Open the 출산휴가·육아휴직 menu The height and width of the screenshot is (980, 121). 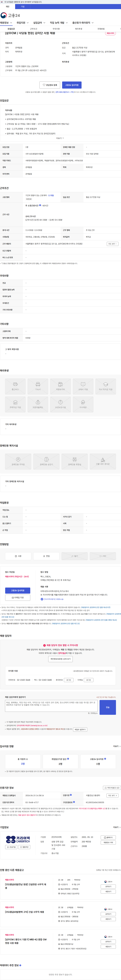coord(83,23)
